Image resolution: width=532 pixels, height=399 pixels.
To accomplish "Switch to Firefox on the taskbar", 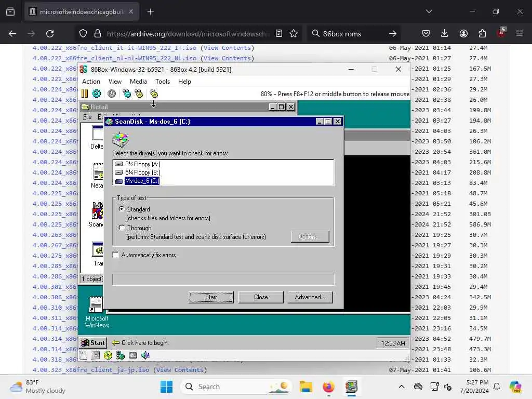I will pos(328,387).
